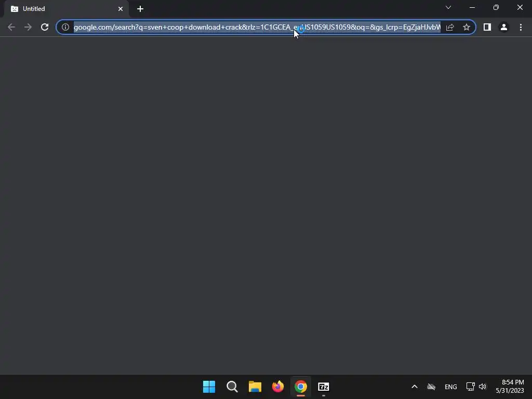
Task: Open the Chrome profile menu
Action: (504, 27)
